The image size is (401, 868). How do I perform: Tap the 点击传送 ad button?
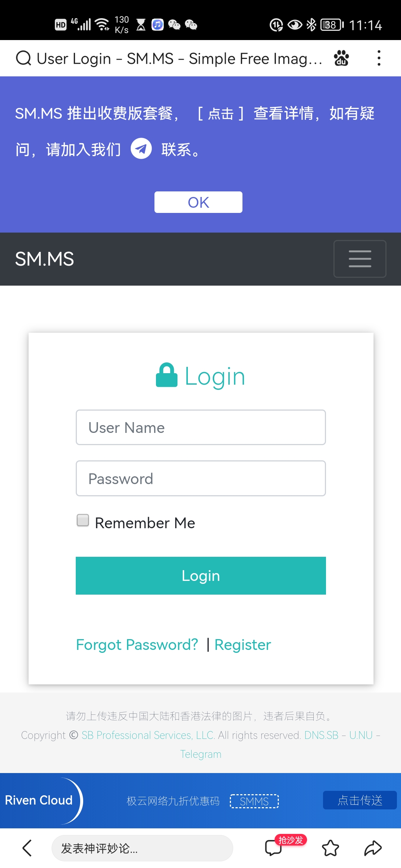tap(359, 800)
